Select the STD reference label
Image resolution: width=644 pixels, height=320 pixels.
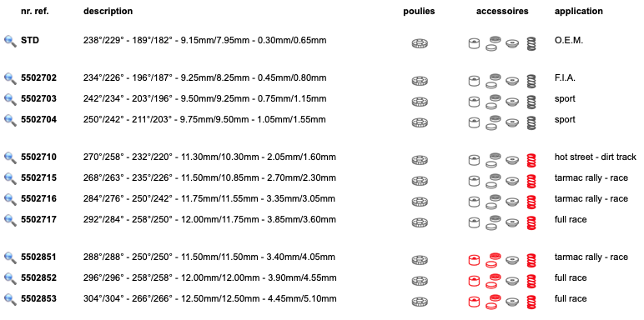point(30,41)
